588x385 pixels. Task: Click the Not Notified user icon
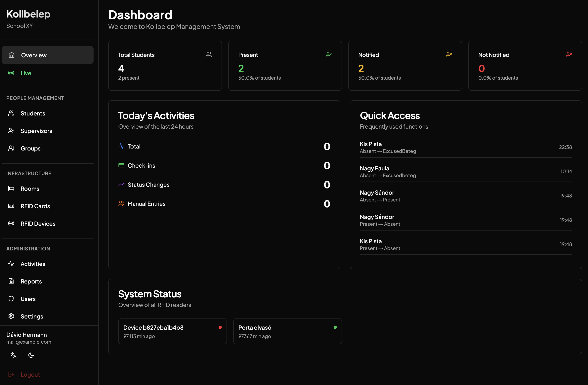569,55
